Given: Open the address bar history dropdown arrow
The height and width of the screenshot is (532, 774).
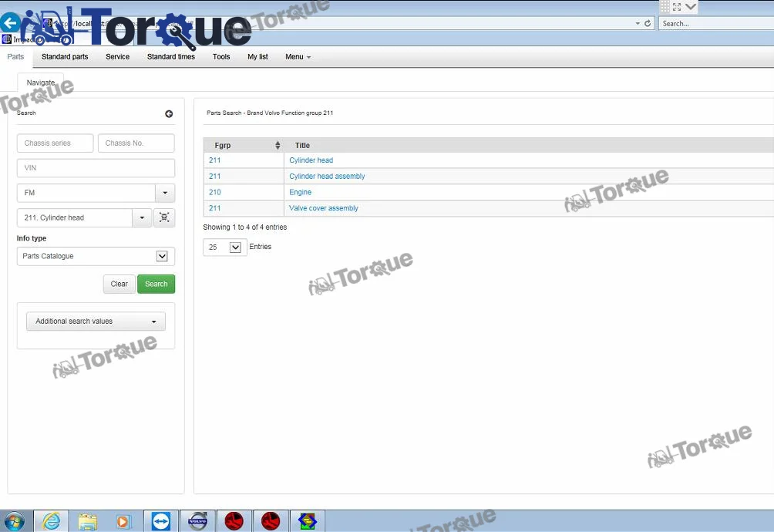Looking at the screenshot, I should [x=638, y=23].
